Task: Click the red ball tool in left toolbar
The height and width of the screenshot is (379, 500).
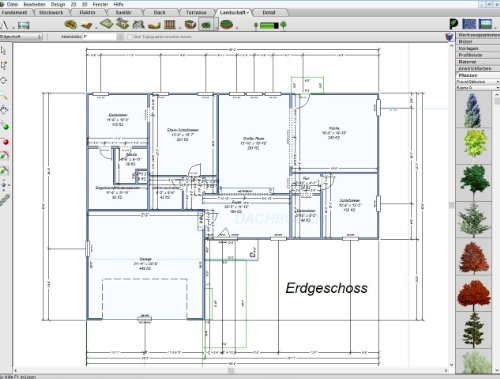Action: click(5, 142)
